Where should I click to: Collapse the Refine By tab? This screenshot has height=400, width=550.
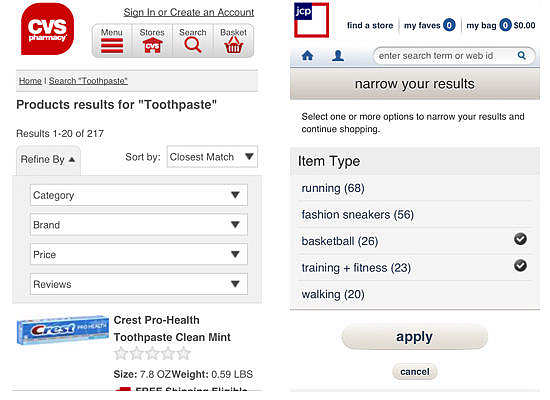tap(48, 160)
